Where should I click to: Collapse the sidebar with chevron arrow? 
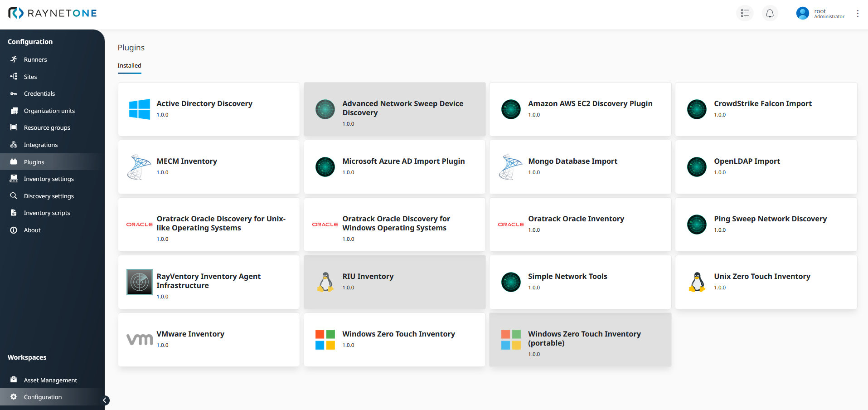tap(105, 400)
